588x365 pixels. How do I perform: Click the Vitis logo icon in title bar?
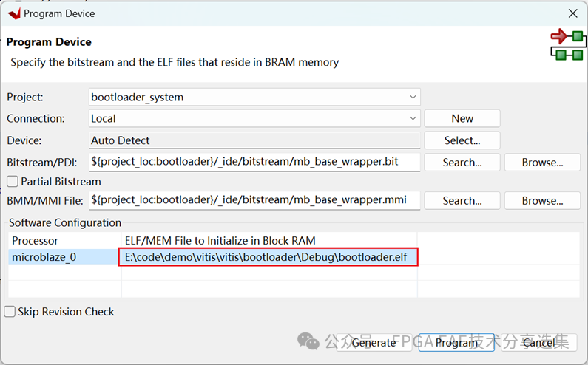[13, 13]
